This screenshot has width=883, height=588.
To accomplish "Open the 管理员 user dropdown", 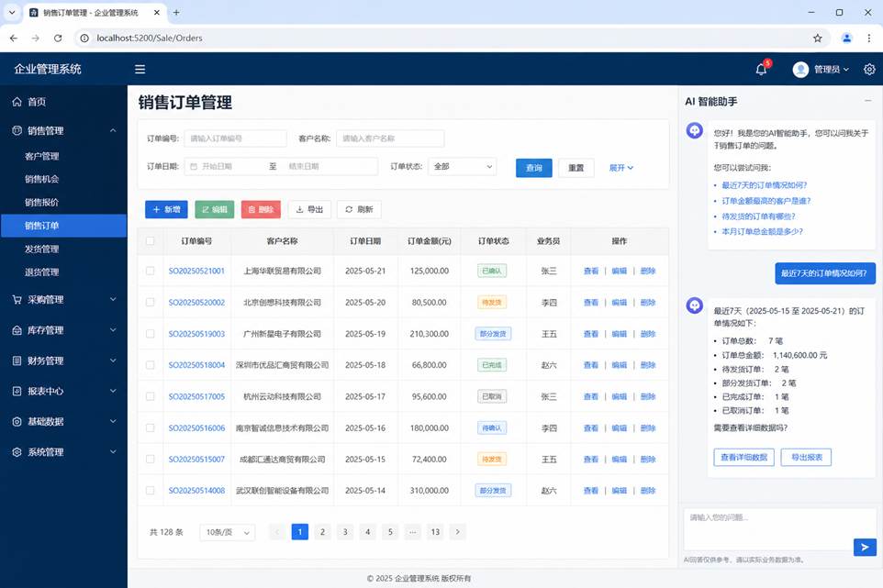I will (832, 69).
